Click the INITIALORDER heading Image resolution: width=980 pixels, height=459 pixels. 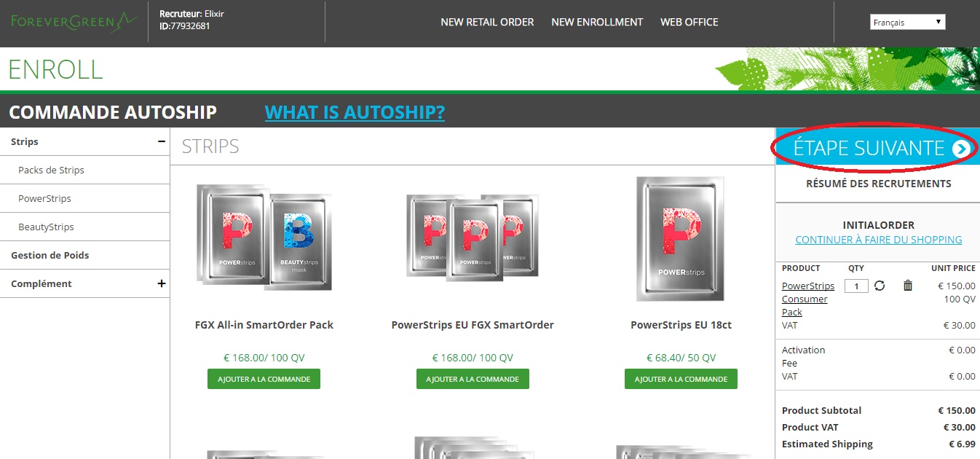coord(878,225)
